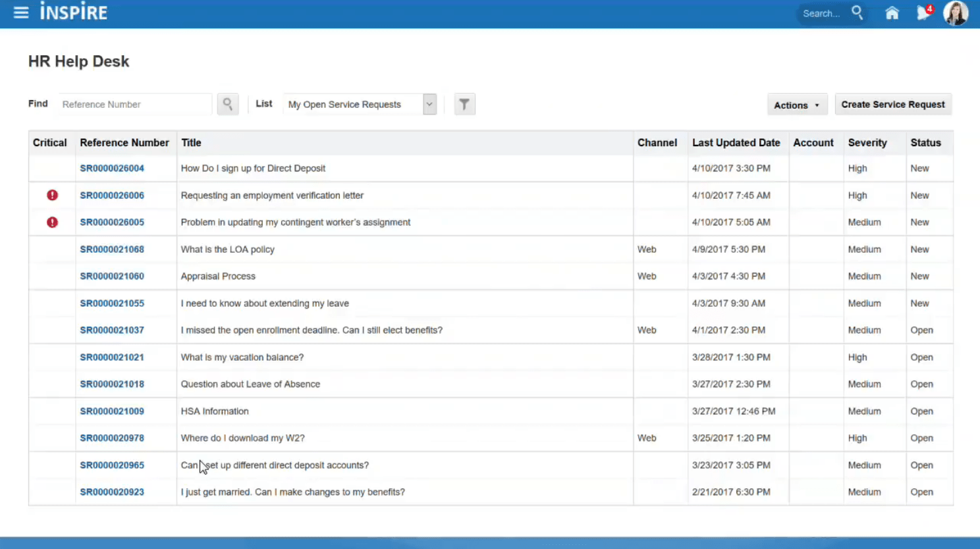
Task: Open the notifications bell
Action: click(923, 13)
